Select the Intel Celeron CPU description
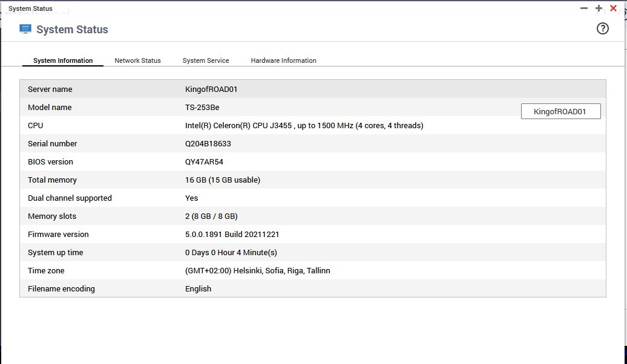This screenshot has width=627, height=364. (304, 125)
